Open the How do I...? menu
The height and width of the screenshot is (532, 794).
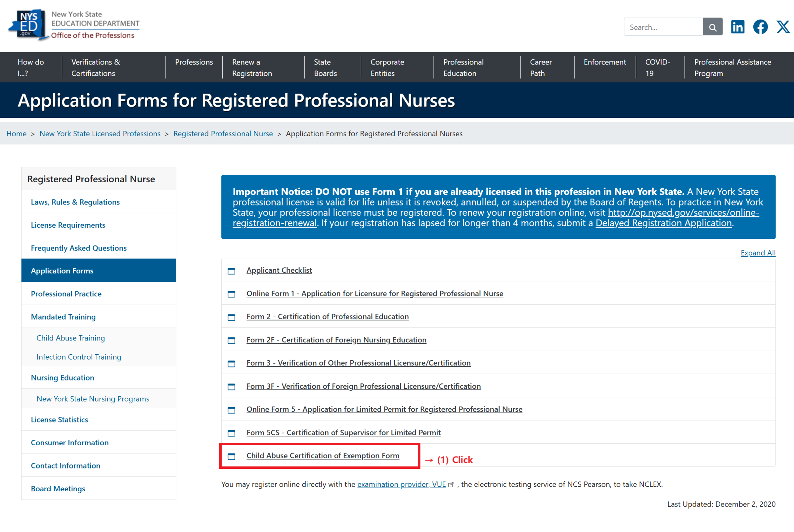pyautogui.click(x=31, y=67)
